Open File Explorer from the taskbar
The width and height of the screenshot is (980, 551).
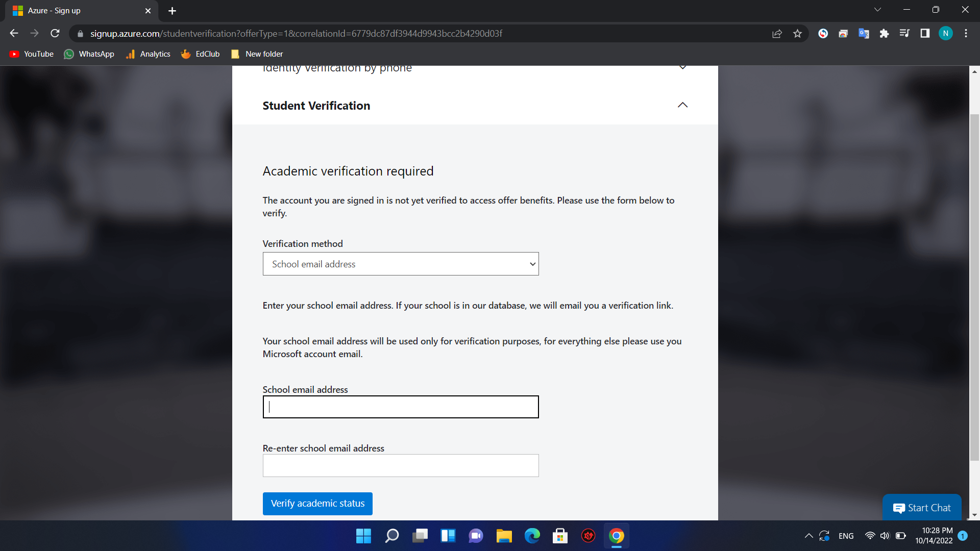504,536
